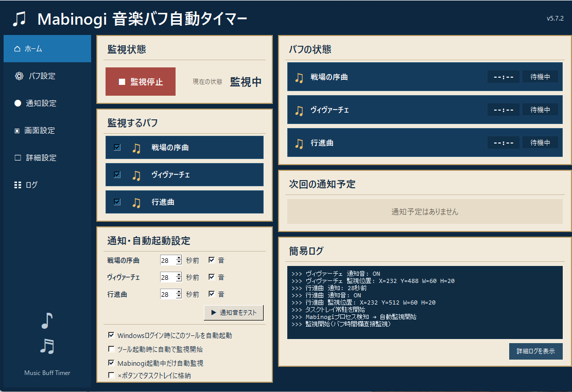Click 待機中 status of ヴィヴァーチェ
Image resolution: width=572 pixels, height=392 pixels.
[540, 110]
